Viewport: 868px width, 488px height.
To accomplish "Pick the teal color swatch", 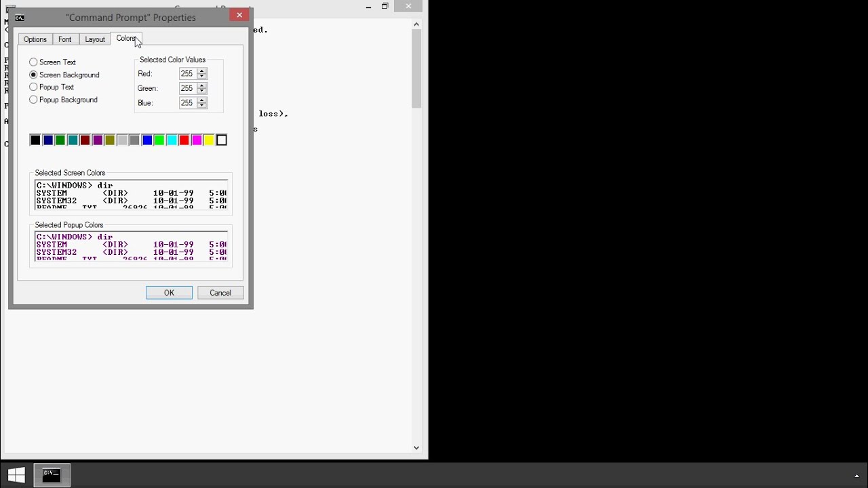I will click(x=73, y=140).
